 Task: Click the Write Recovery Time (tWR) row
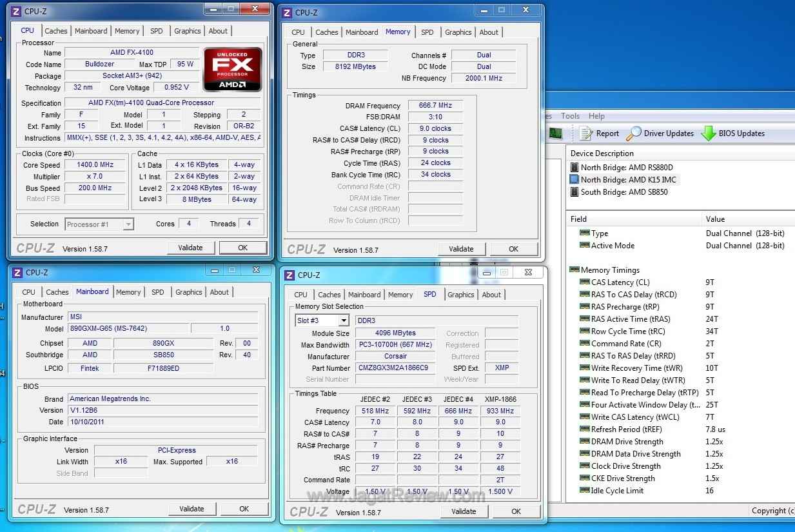pos(680,368)
